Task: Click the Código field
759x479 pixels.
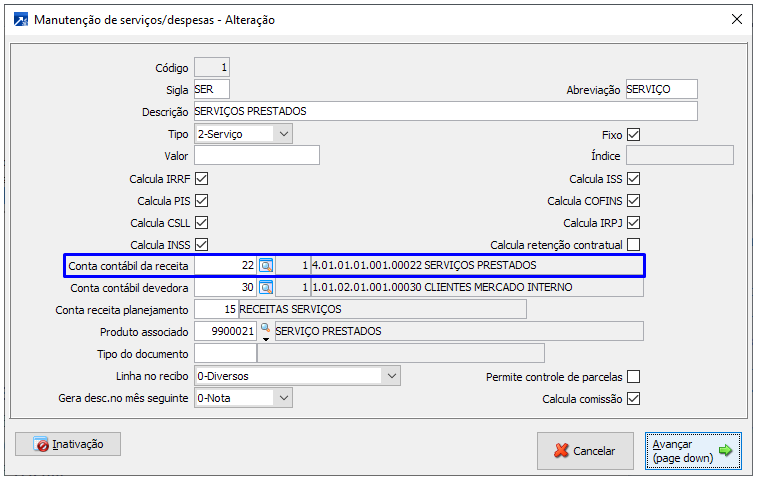Action: click(x=212, y=67)
